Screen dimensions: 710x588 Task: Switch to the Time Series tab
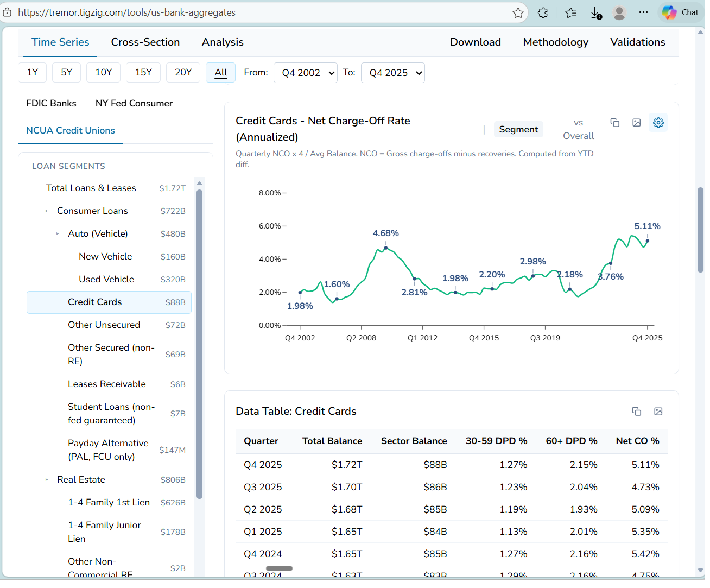click(60, 42)
